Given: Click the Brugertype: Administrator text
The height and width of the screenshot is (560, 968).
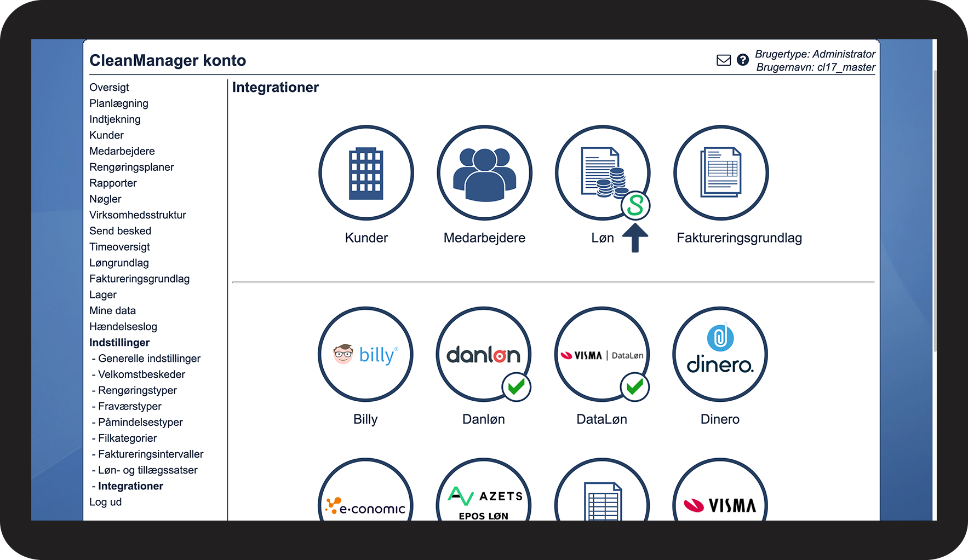Looking at the screenshot, I should coord(815,54).
